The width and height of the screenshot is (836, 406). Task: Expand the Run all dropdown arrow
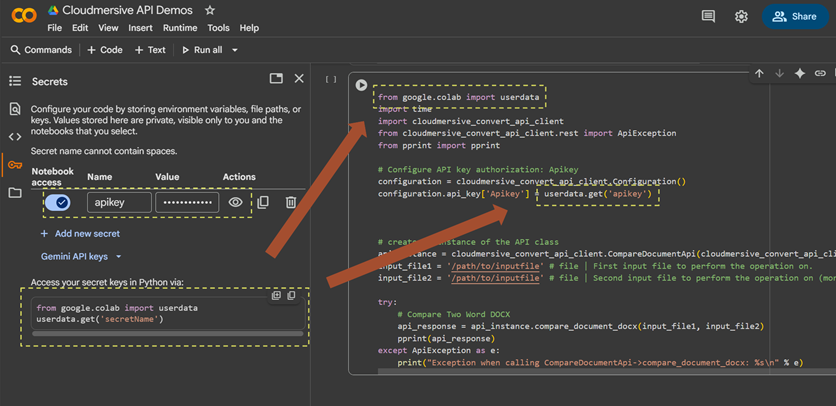[235, 50]
